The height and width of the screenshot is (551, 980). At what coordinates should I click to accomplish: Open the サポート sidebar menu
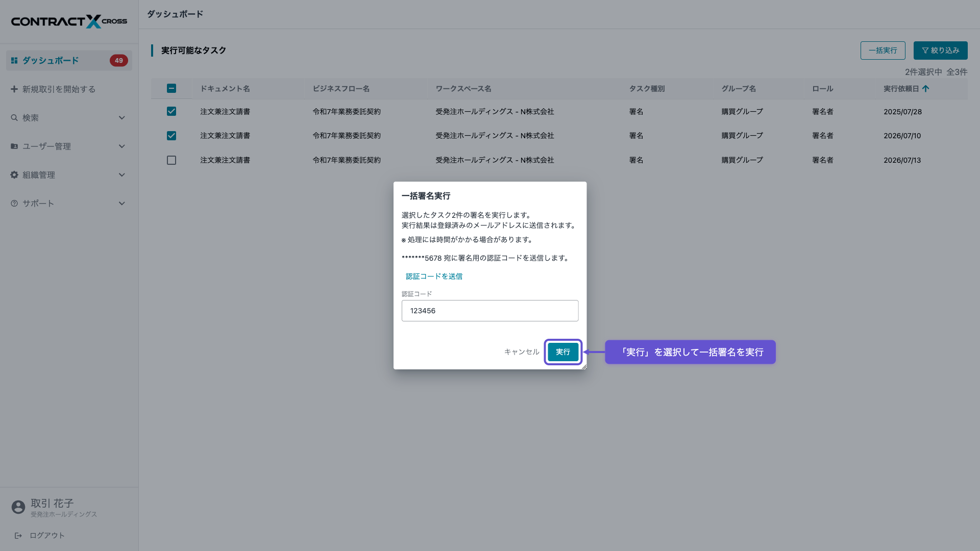click(x=69, y=203)
